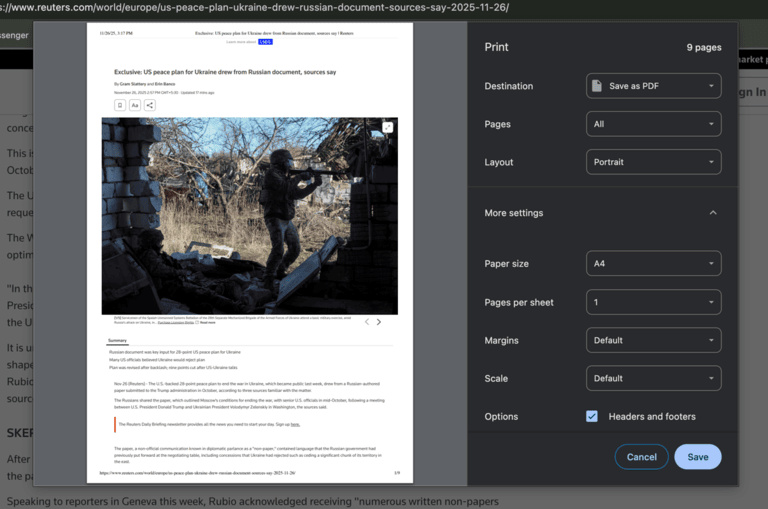Open the Pages dropdown set to All
The image size is (768, 509).
(653, 124)
